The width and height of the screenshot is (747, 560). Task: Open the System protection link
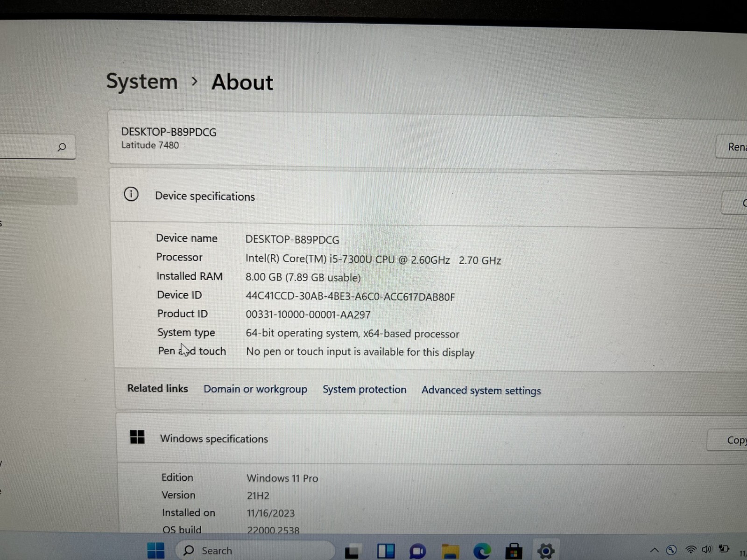click(365, 390)
